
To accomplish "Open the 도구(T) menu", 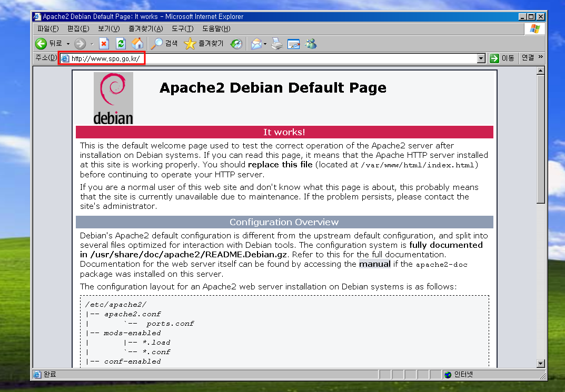I will coord(182,29).
